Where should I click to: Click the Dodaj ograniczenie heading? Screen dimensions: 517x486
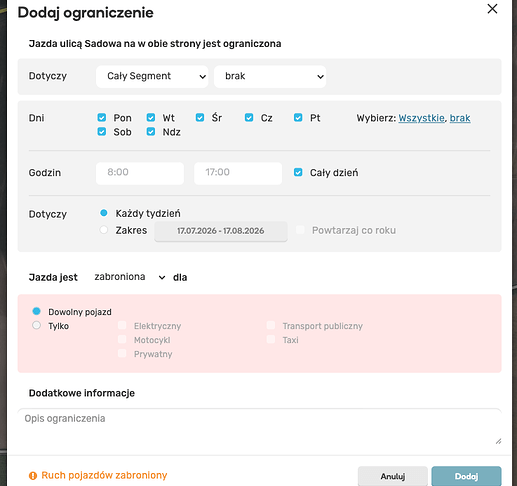[86, 13]
